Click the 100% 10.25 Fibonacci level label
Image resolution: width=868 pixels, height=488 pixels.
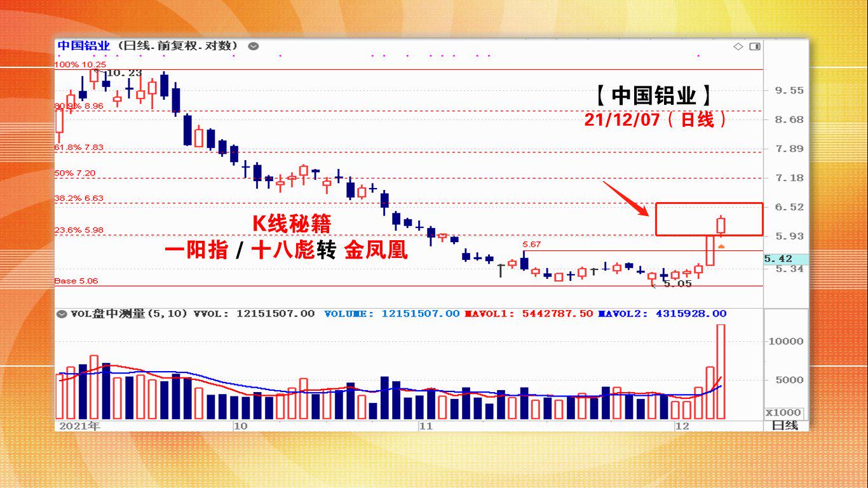point(81,65)
